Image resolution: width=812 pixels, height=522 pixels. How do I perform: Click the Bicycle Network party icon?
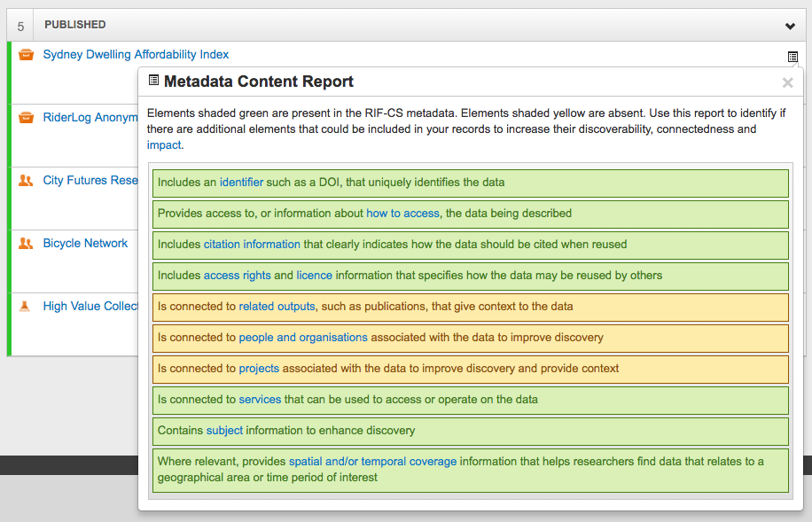(26, 244)
